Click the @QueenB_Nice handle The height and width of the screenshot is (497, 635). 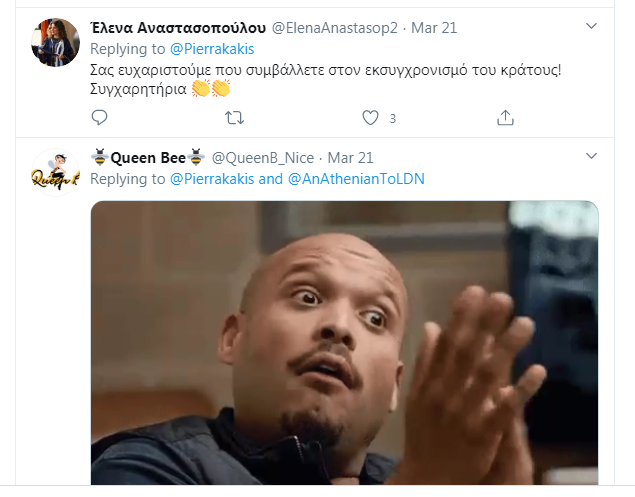click(263, 158)
